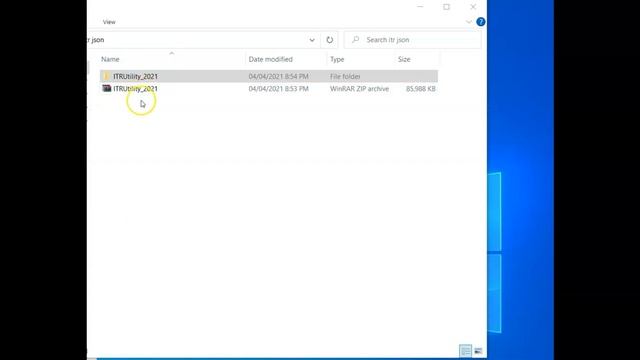640x360 pixels.
Task: Maximize the File Explorer window
Action: click(447, 7)
